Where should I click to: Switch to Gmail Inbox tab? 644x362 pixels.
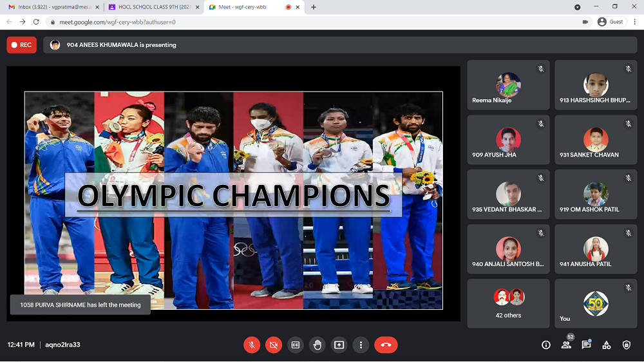tap(52, 7)
